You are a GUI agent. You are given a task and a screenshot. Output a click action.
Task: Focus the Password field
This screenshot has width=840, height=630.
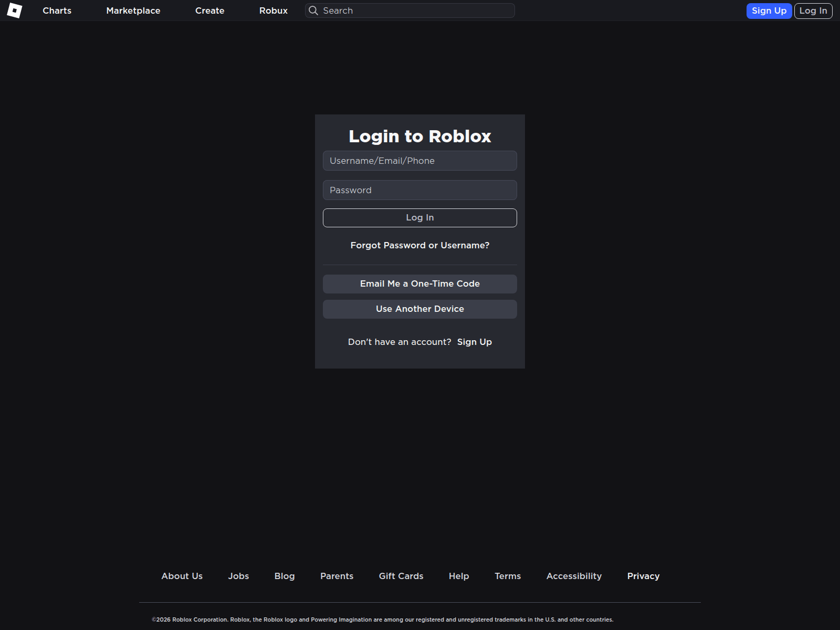point(420,190)
